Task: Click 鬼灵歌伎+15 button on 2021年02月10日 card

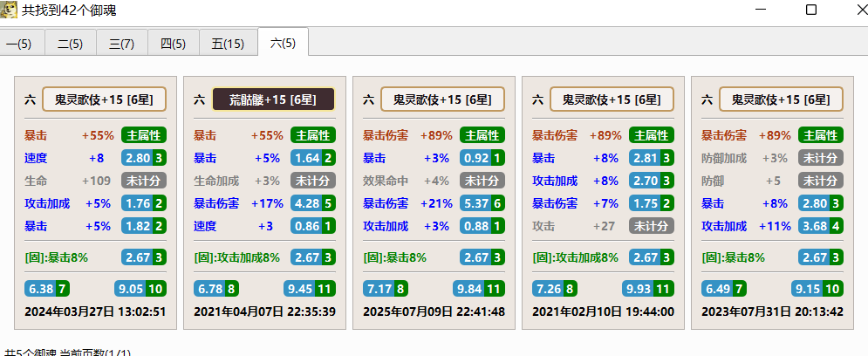Action: coord(612,99)
